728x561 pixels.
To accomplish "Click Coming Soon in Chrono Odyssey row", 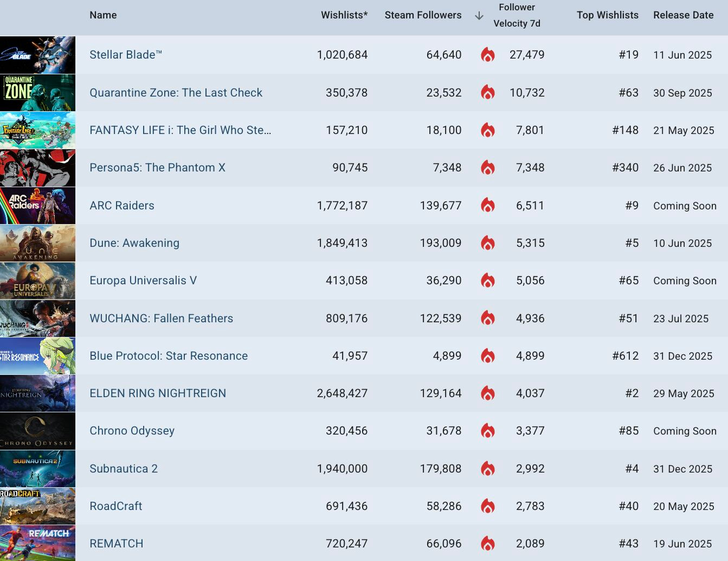I will point(685,431).
